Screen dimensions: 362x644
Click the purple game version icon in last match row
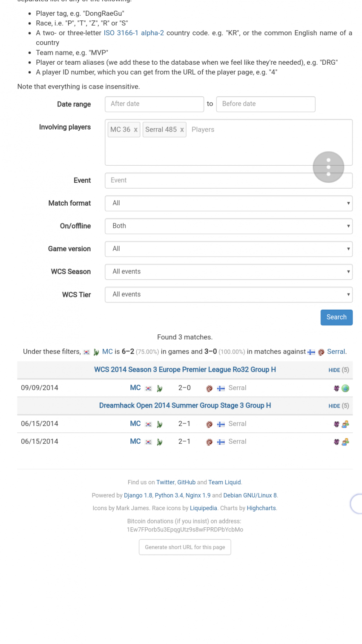(x=336, y=442)
